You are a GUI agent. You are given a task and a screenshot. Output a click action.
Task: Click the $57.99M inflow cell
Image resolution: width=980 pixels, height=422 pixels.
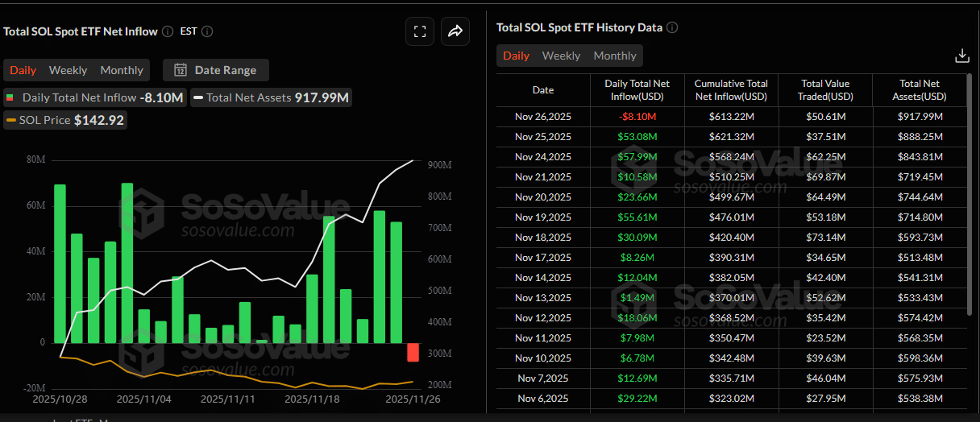tap(637, 157)
